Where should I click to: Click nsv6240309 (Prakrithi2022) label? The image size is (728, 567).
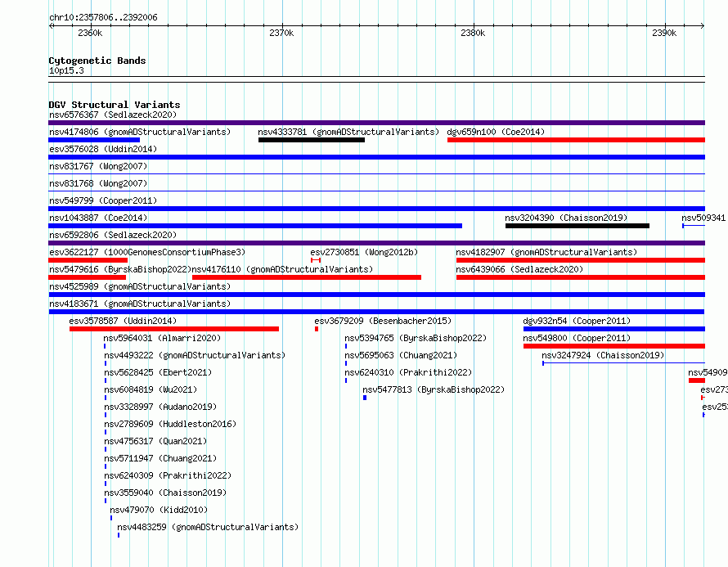168,475
